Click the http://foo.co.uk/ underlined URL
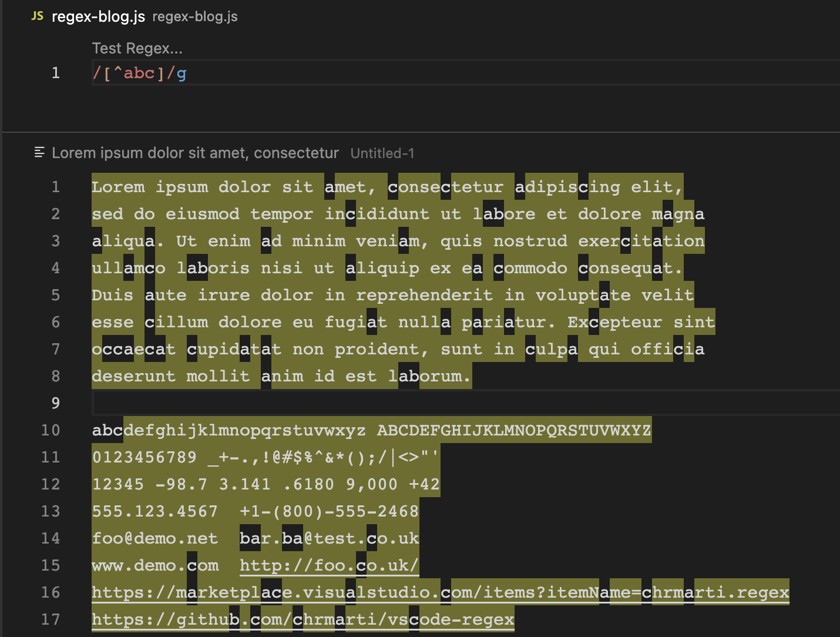 [328, 565]
